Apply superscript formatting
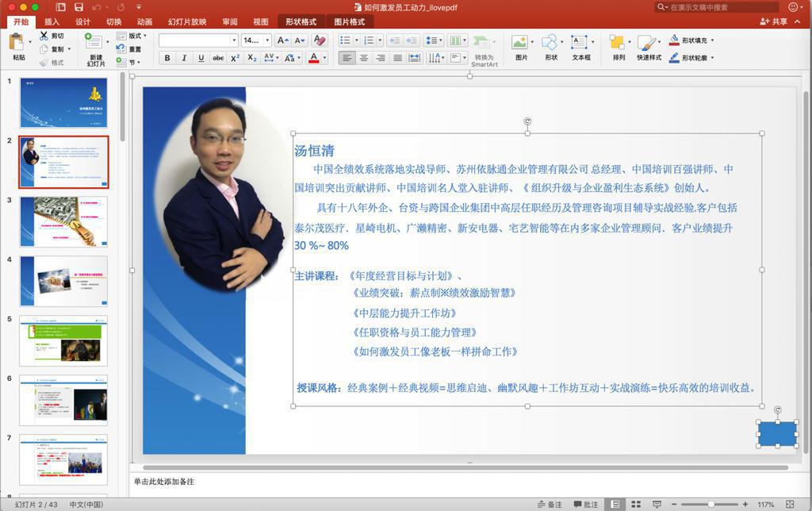The height and width of the screenshot is (511, 812). point(235,58)
